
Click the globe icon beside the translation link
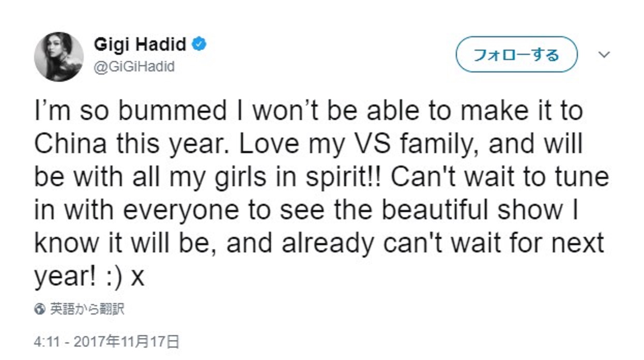pos(39,310)
